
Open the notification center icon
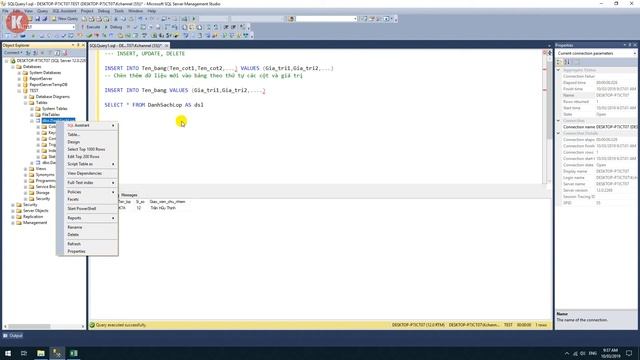pos(629,353)
